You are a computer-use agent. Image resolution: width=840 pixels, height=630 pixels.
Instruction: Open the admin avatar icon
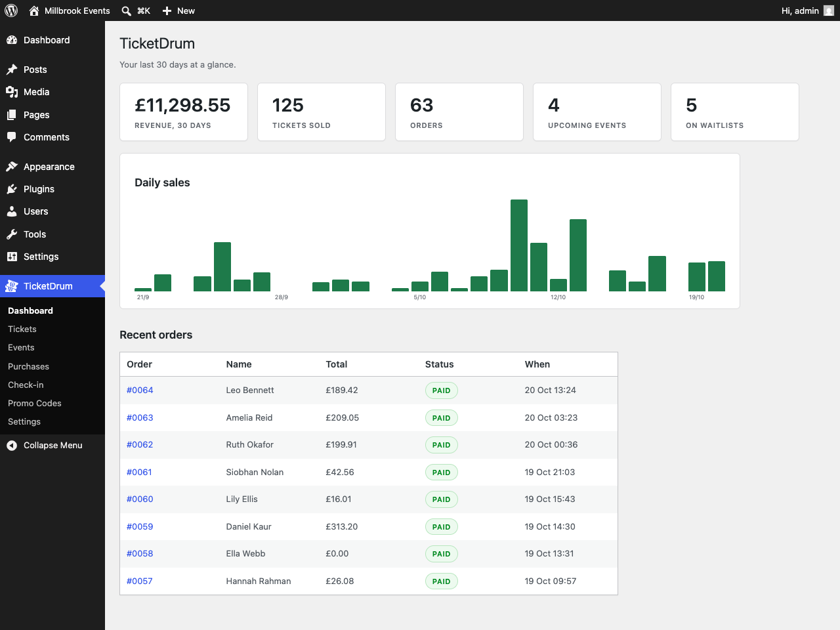tap(829, 10)
